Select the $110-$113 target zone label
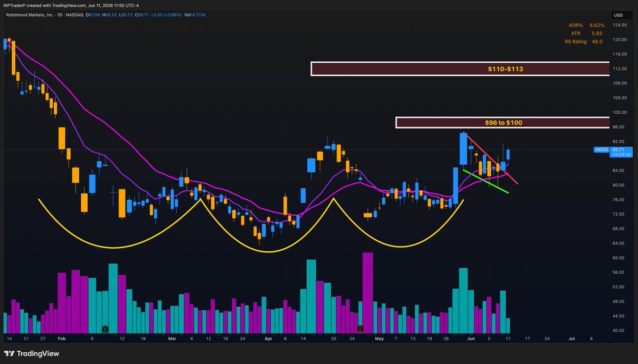This screenshot has height=364, width=638. pyautogui.click(x=505, y=69)
